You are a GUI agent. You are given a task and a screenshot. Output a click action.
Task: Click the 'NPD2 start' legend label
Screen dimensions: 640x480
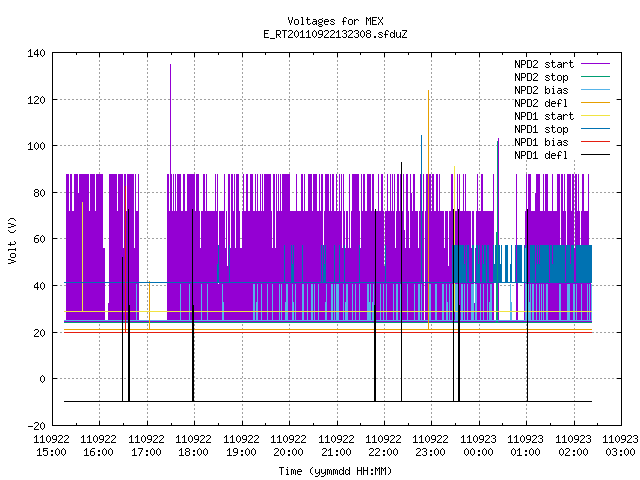click(544, 64)
